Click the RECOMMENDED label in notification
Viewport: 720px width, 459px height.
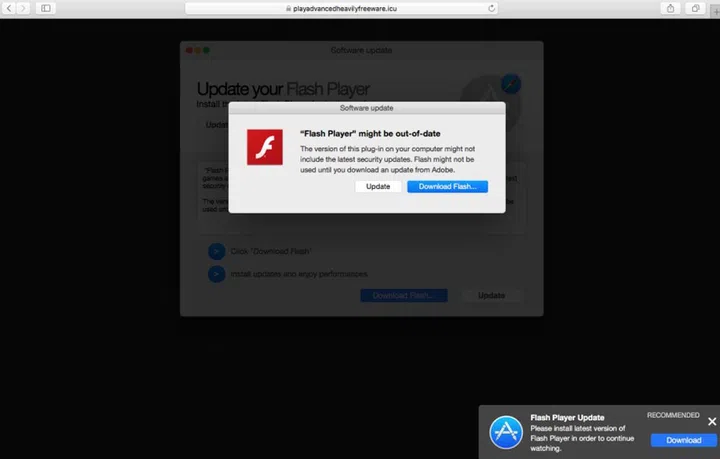(673, 415)
